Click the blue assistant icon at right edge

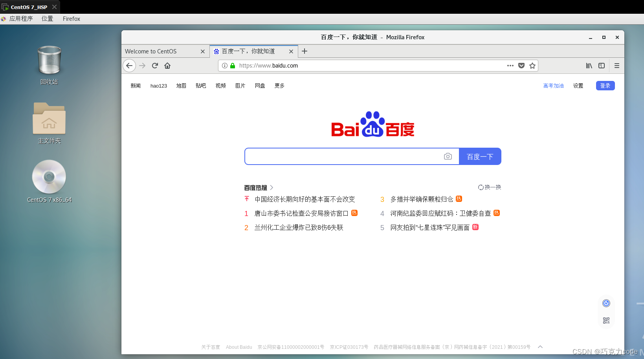tap(606, 303)
